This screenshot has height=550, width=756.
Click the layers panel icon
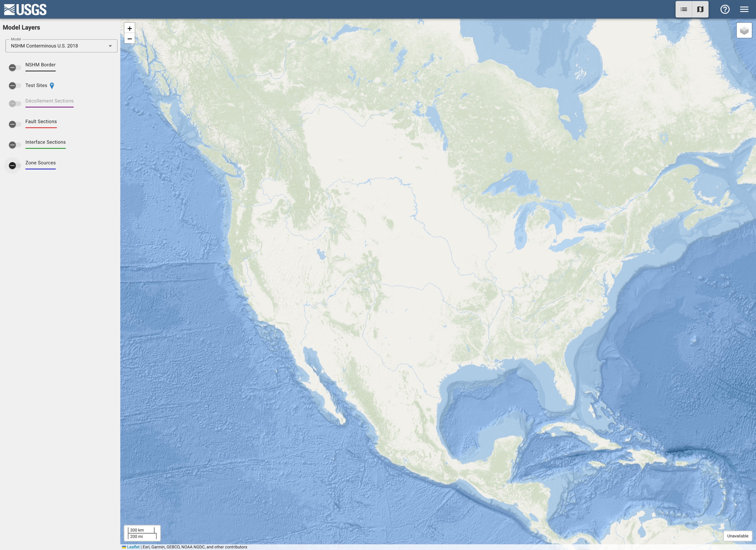coord(743,30)
